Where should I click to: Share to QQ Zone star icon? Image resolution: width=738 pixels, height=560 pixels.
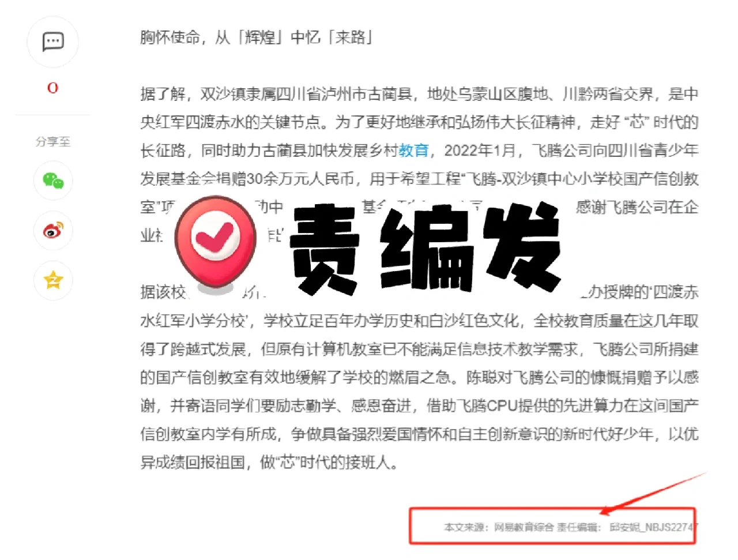point(53,280)
